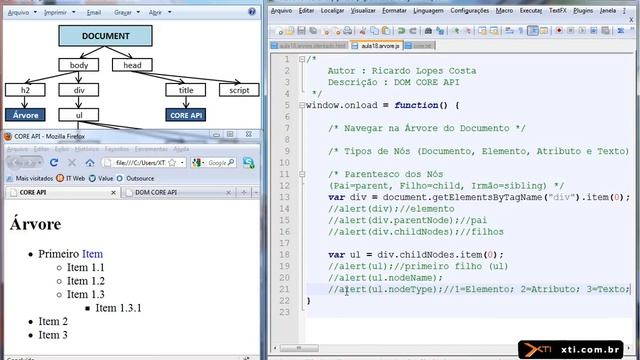640x360 pixels.
Task: Click the green Undo arrow icon
Action: pos(401,31)
